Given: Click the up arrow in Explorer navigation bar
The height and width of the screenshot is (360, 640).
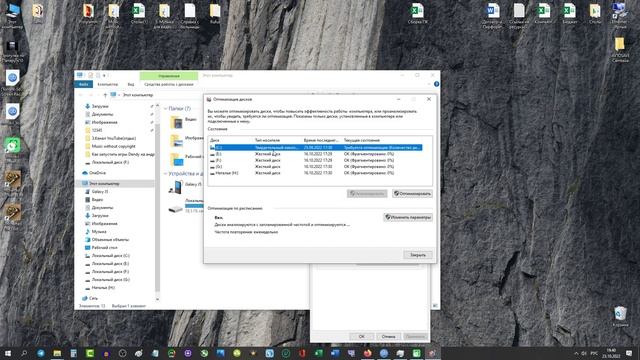Looking at the screenshot, I should click(x=105, y=95).
